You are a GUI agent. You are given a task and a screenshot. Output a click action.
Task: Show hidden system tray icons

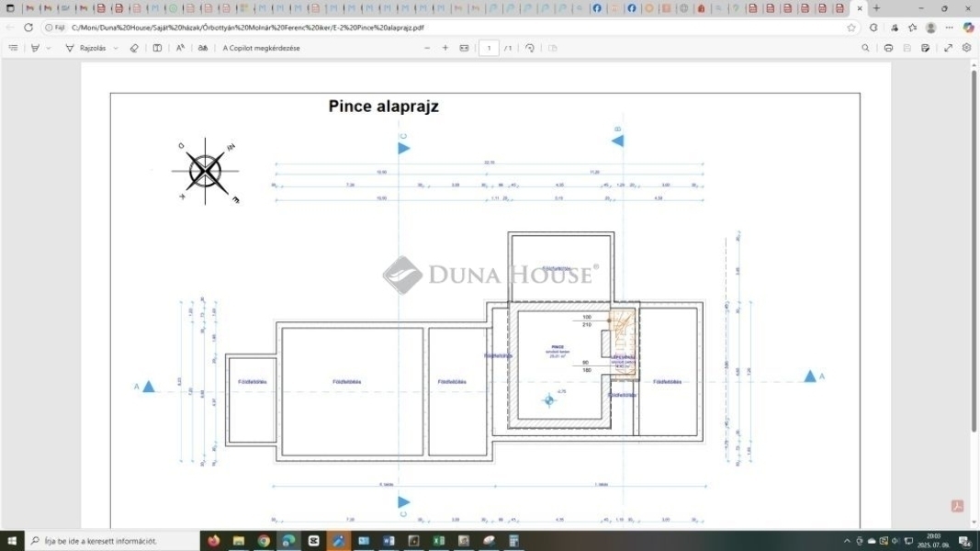[x=847, y=541]
